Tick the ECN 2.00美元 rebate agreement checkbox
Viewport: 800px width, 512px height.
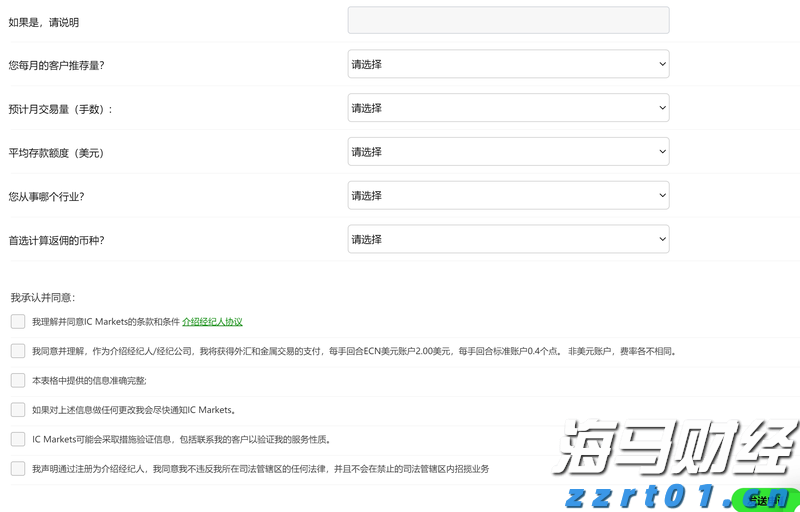click(18, 351)
